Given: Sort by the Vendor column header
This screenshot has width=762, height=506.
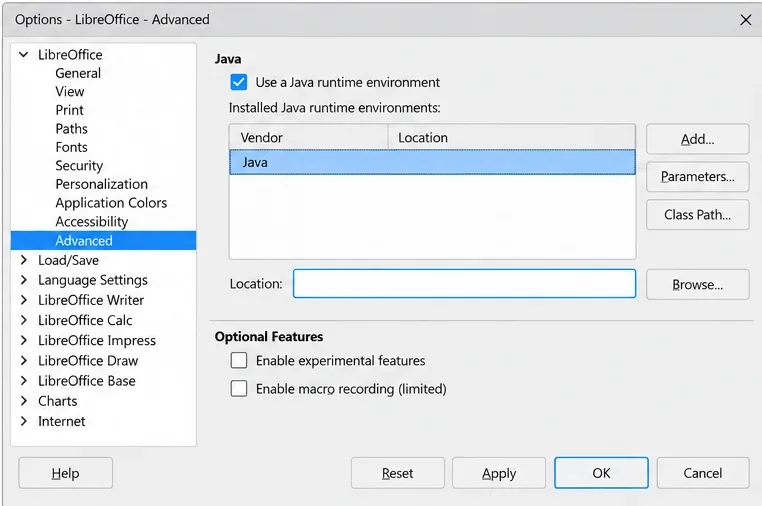Looking at the screenshot, I should pos(309,138).
